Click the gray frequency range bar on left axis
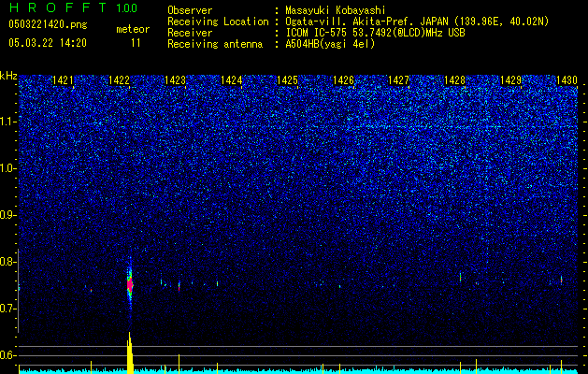The image size is (588, 374). click(18, 291)
